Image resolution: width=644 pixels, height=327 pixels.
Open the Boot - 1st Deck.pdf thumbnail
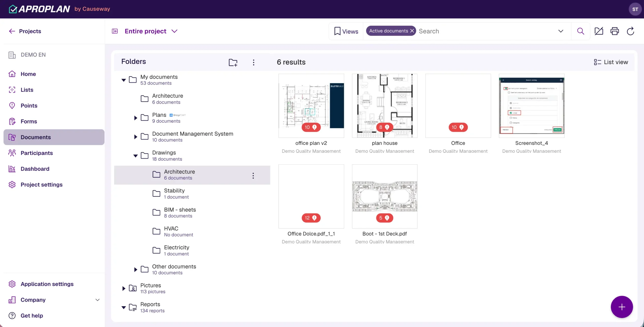[385, 196]
